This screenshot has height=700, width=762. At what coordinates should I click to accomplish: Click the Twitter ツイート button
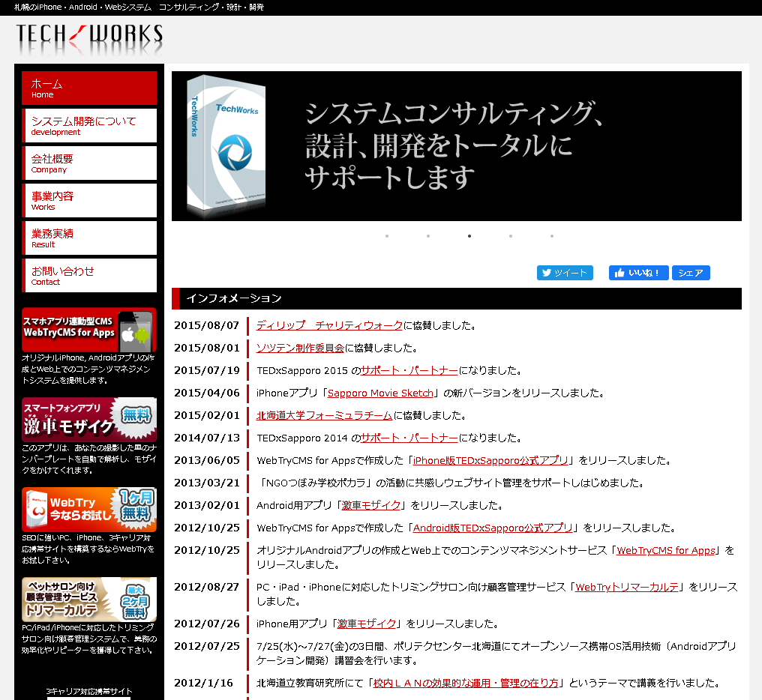[565, 273]
